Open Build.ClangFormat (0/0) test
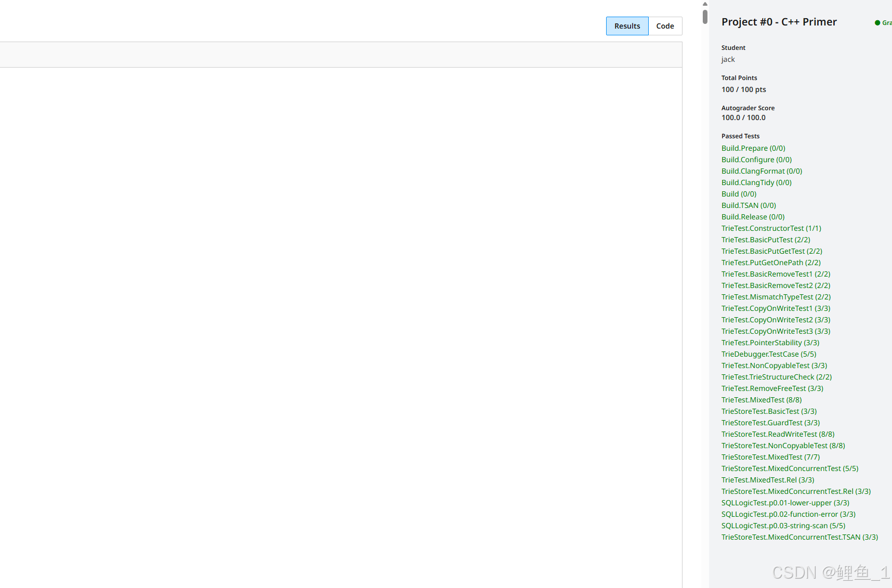This screenshot has height=588, width=892. tap(762, 171)
